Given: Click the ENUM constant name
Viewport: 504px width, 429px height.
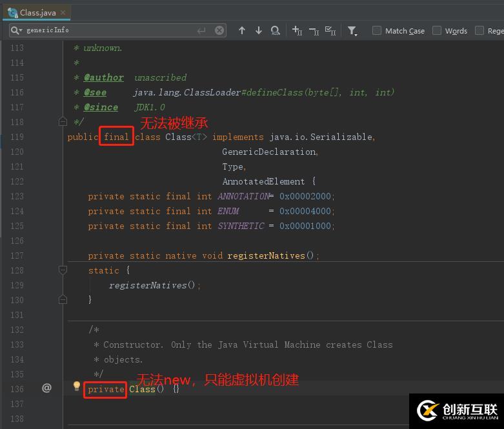Looking at the screenshot, I should pos(228,211).
